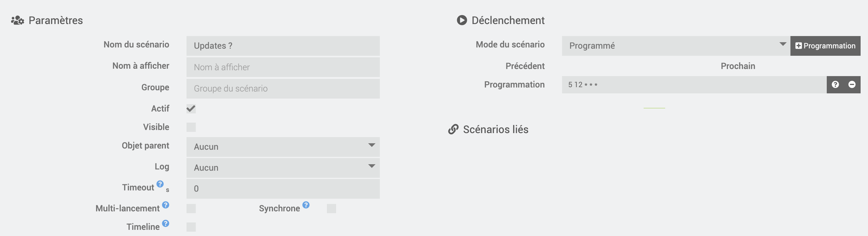Click the Timeout help question mark icon
Image resolution: width=868 pixels, height=236 pixels.
[160, 184]
